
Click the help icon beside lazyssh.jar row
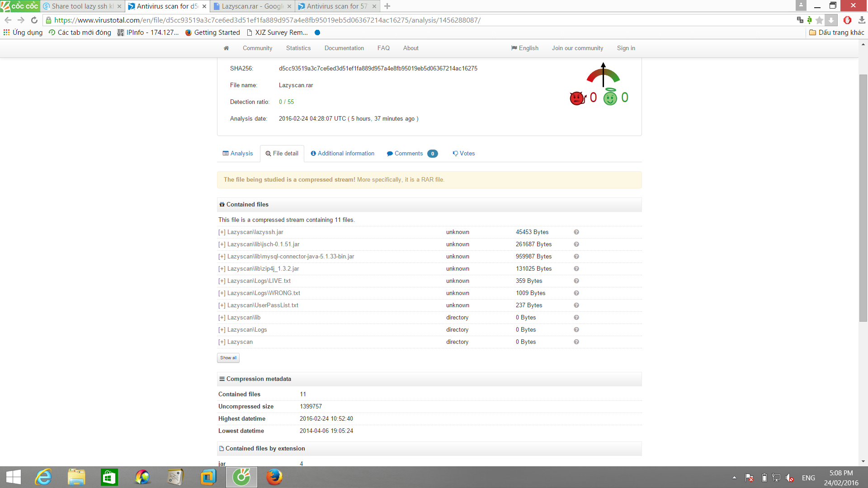click(x=576, y=232)
